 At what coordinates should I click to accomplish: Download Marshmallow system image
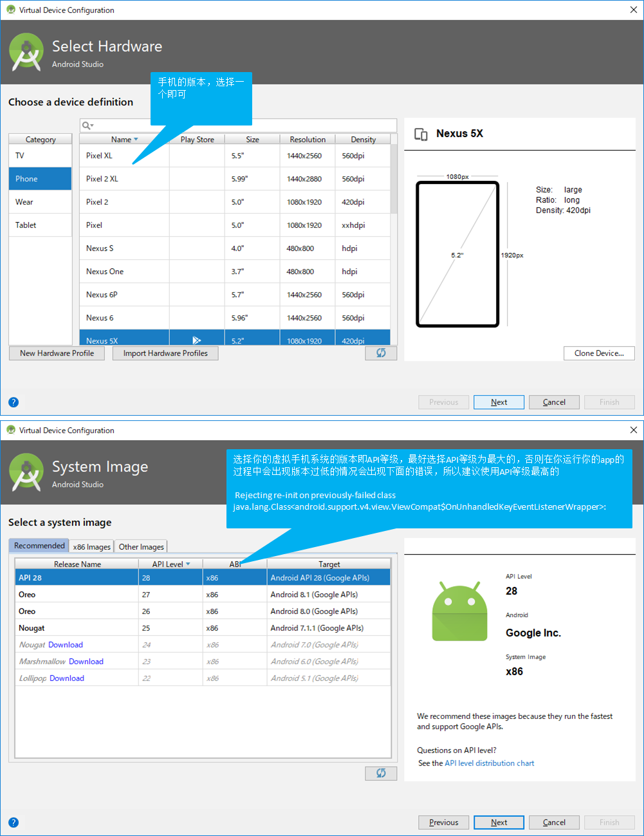(86, 662)
